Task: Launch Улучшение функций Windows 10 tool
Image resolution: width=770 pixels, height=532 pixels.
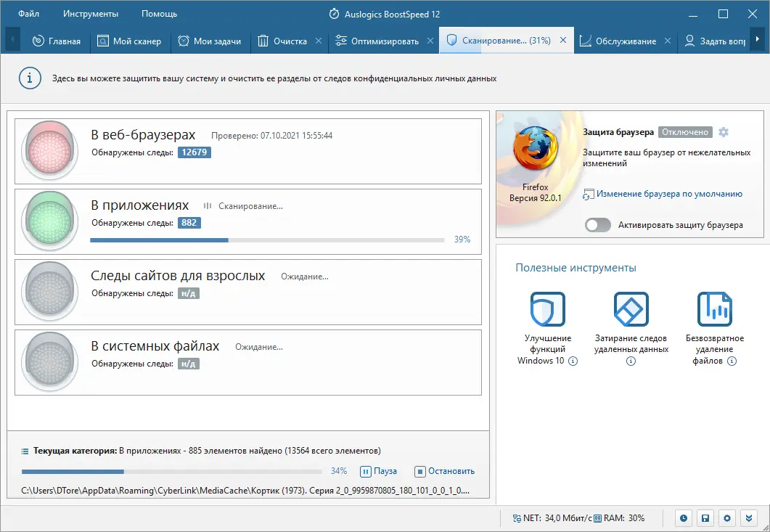Action: (x=547, y=309)
